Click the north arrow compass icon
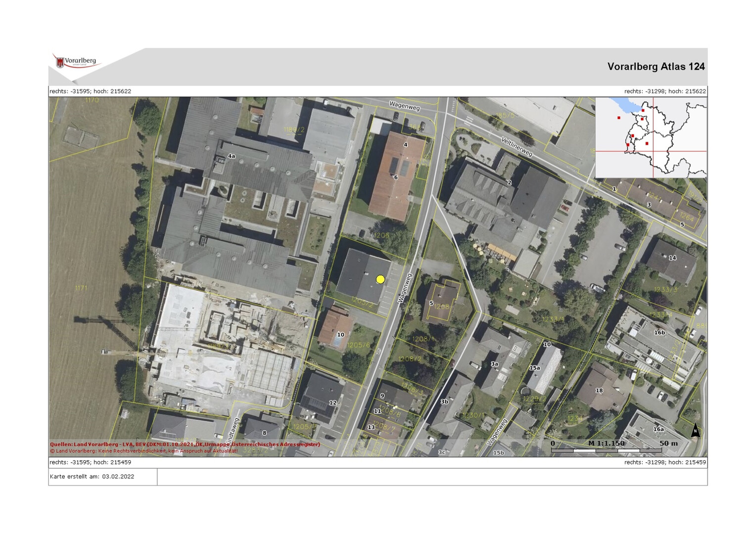756x534 pixels. point(695,431)
